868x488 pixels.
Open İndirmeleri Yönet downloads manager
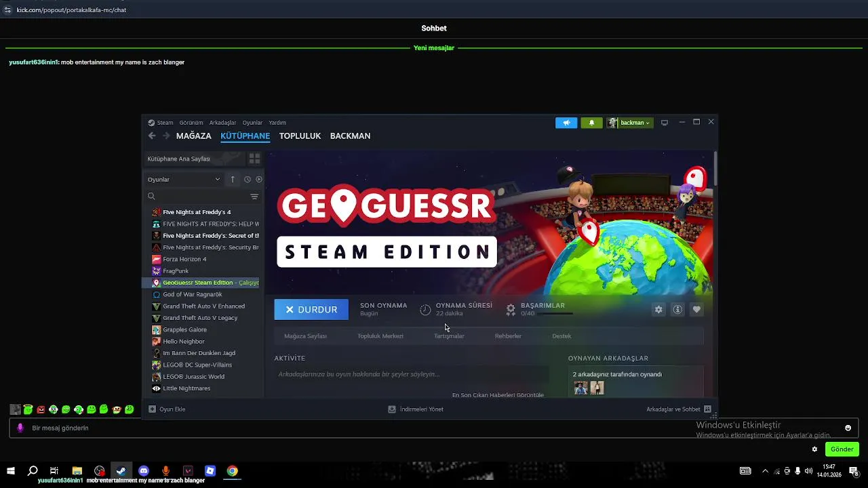[416, 409]
